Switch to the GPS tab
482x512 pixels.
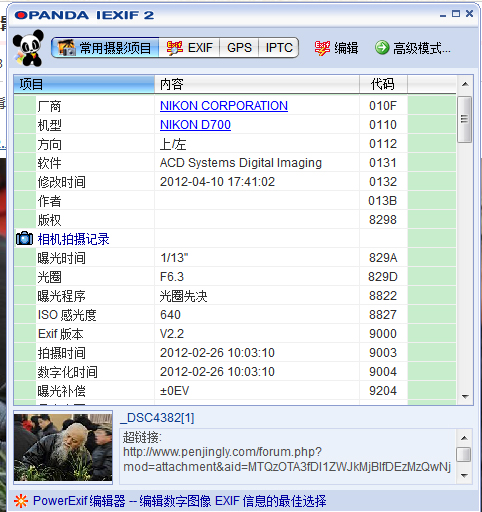(x=239, y=48)
